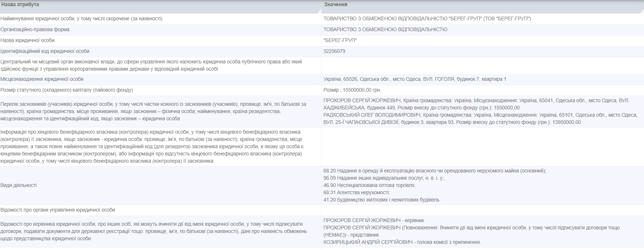Image resolution: width=644 pixels, height=250 pixels.
Task: Select the value 'ТОВАРИСТВО З ОБМЕЖЕНОЮ ВІДПОВІДАЛЬНІСТЮ' in legal form row
Action: (x=386, y=29)
